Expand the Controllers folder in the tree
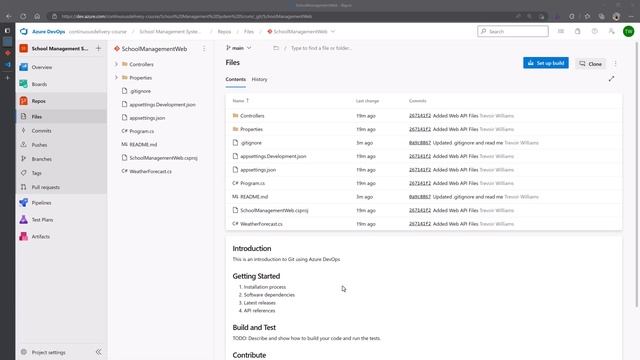Image resolution: width=640 pixels, height=360 pixels. point(116,64)
